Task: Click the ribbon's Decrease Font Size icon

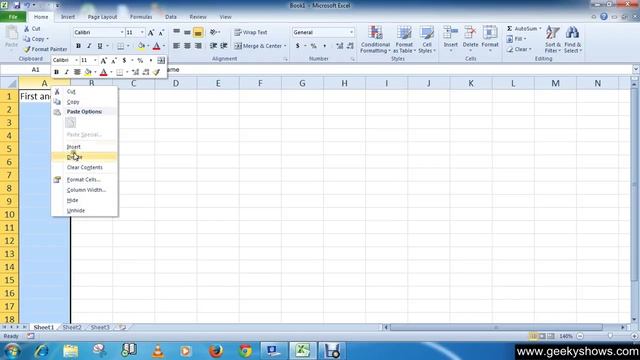Action: 161,32
